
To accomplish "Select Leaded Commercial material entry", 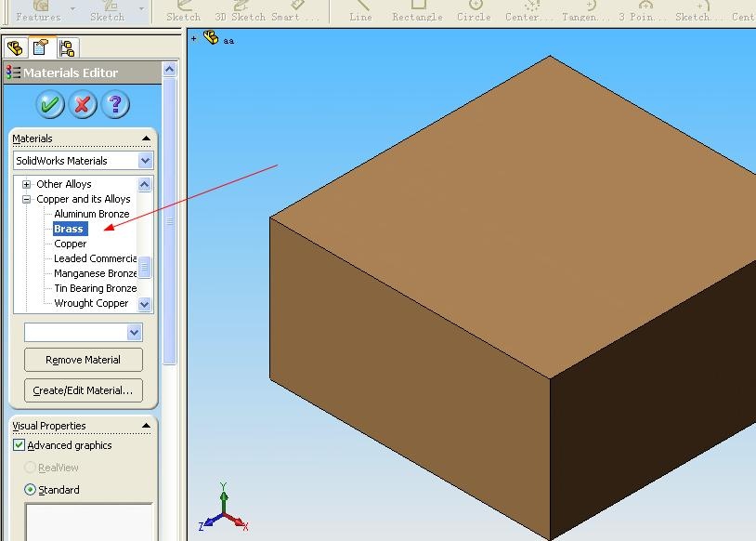I will 95,258.
